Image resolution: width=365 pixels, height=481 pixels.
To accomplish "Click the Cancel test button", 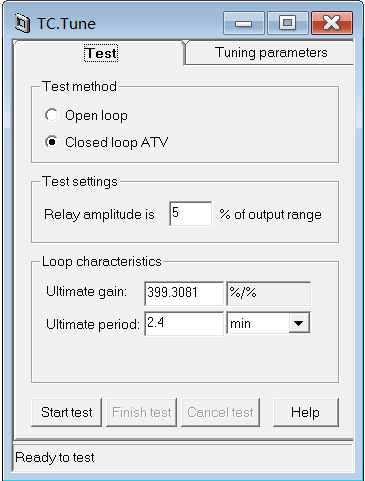I will pyautogui.click(x=220, y=412).
